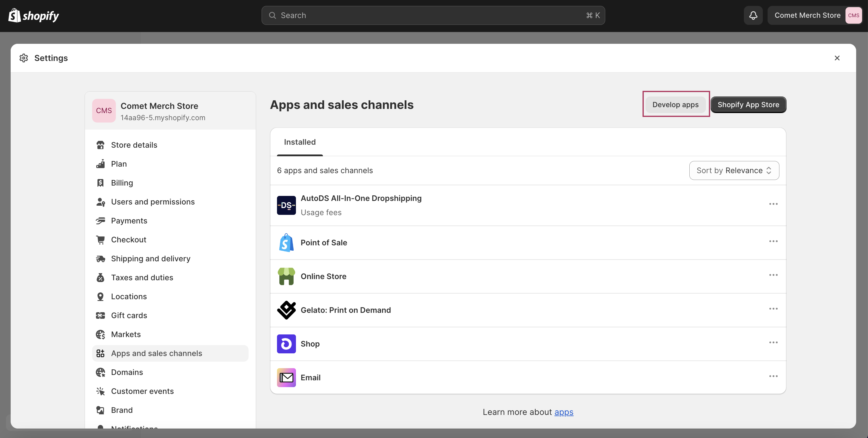Follow the 'apps' learn more link
868x438 pixels.
564,412
